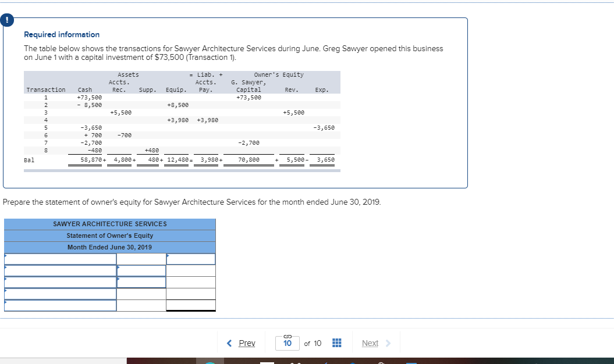The width and height of the screenshot is (614, 364).
Task: Click the exclamation alert icon
Action: (7, 20)
